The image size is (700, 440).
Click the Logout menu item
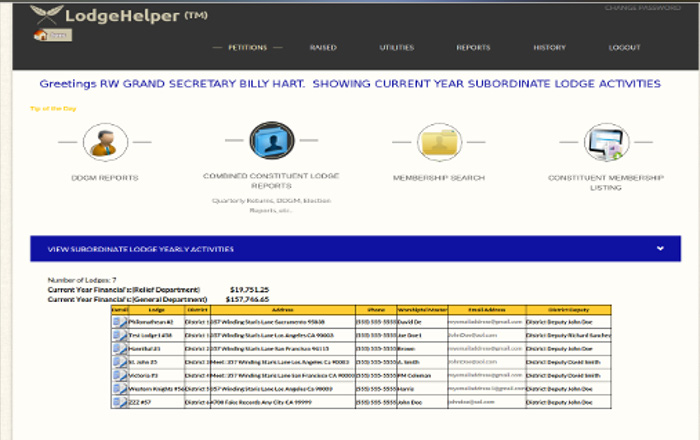pos(624,47)
